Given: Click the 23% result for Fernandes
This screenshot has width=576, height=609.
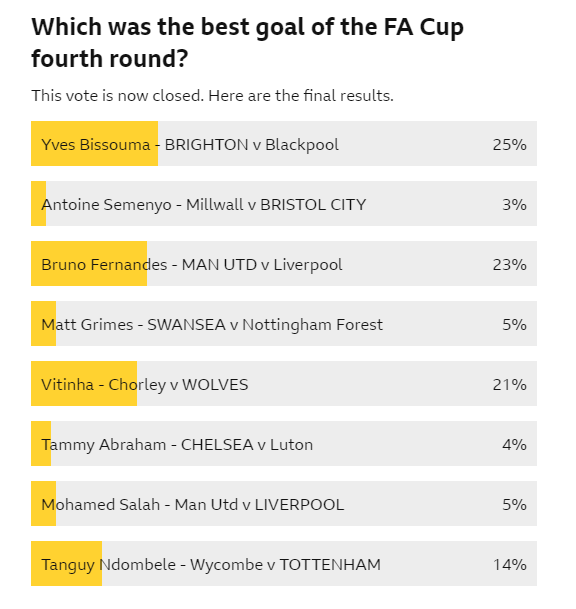Looking at the screenshot, I should pyautogui.click(x=510, y=264).
